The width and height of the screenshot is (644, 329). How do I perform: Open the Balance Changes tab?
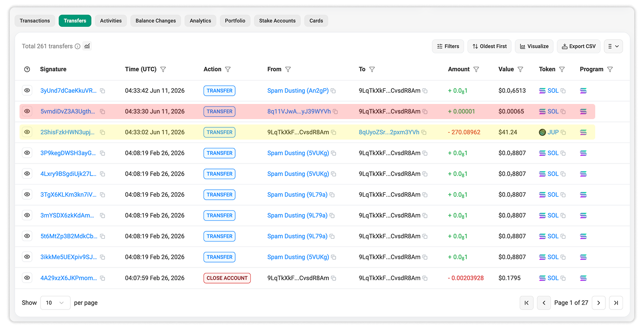[156, 21]
